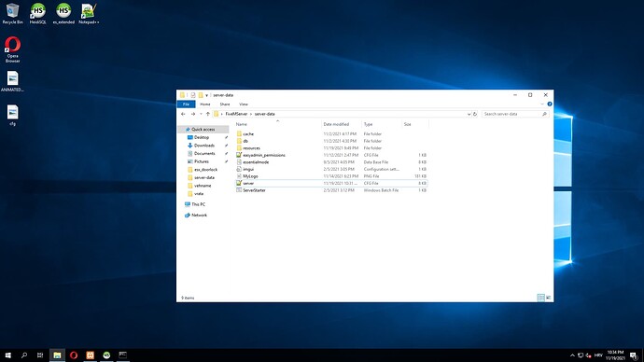Go forward in File Explorer
Screen dimensions: 644x362
(x=193, y=114)
